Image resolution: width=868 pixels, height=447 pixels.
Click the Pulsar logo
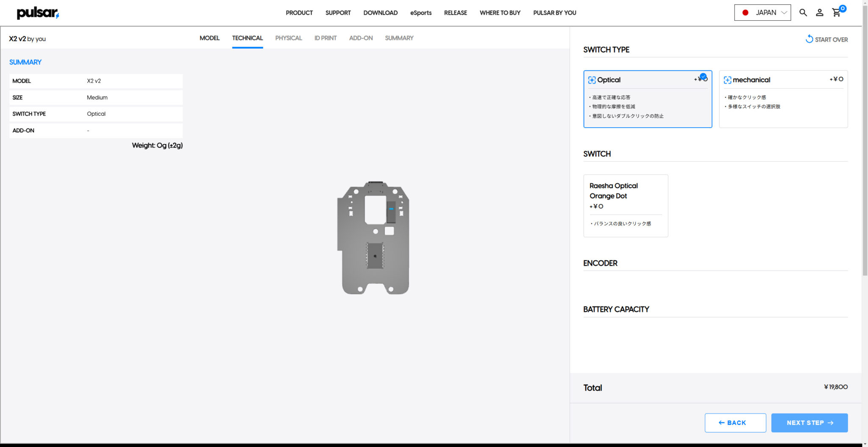[x=37, y=12]
